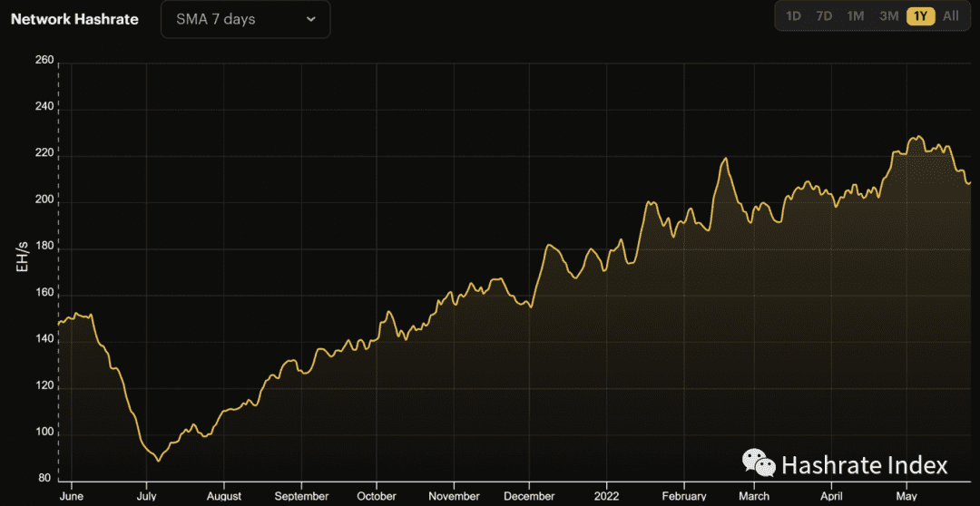
Task: Click the chevron arrow in the SMA selector
Action: [x=311, y=19]
